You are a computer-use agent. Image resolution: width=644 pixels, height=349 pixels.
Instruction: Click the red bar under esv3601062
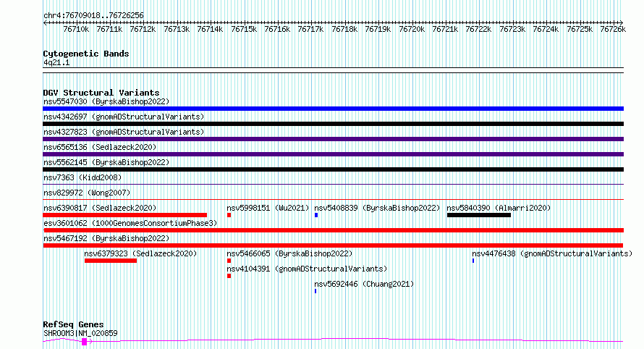[x=333, y=230]
